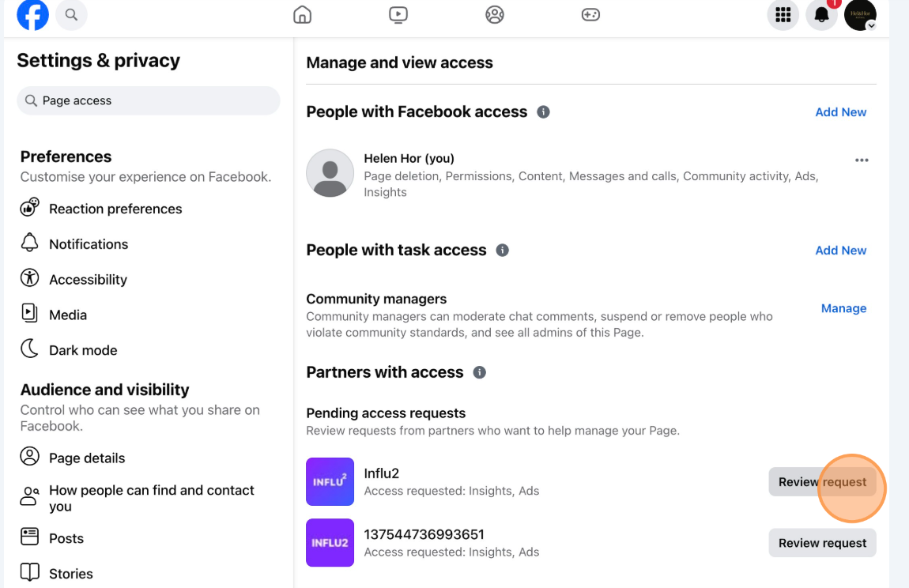Click Add New for Facebook access
Image resolution: width=909 pixels, height=588 pixels.
click(x=840, y=111)
